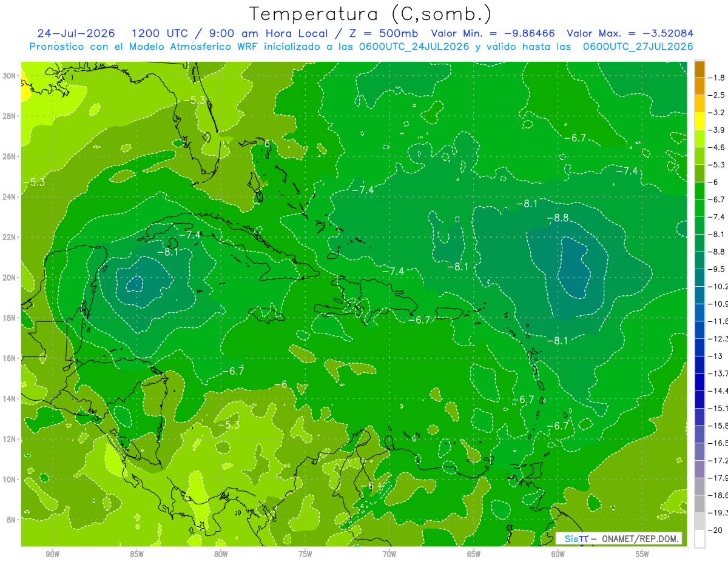This screenshot has height=562, width=728.
Task: Click the "22N" latitude axis label
Action: pyautogui.click(x=9, y=237)
